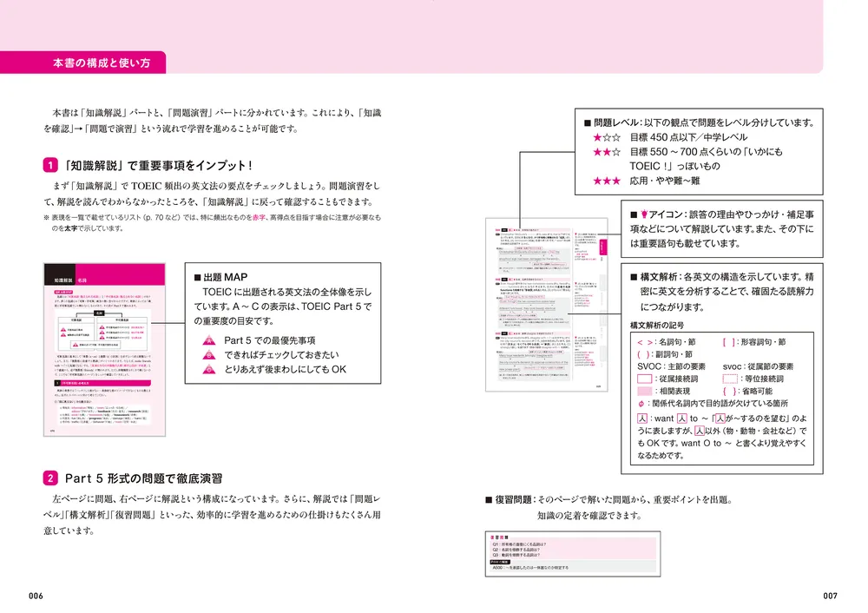The height and width of the screenshot is (613, 868).
Task: Click the 構文解析の記号 label
Action: coord(657,325)
